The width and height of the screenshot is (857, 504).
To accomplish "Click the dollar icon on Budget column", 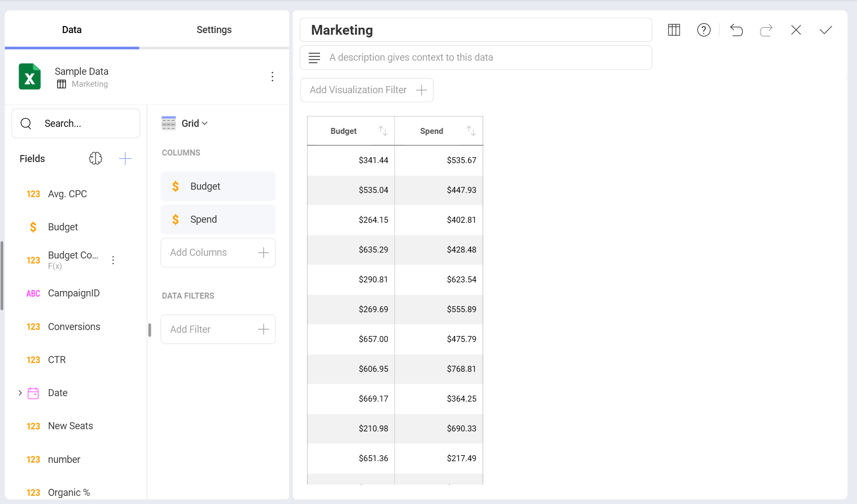I will [175, 186].
